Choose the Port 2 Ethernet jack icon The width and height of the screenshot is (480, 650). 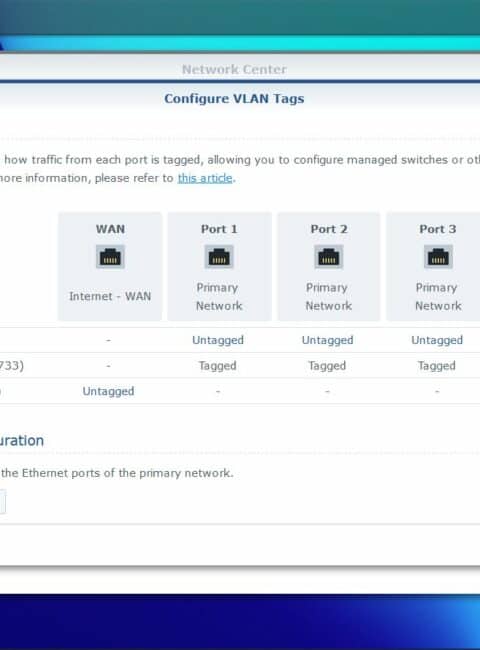click(x=328, y=257)
